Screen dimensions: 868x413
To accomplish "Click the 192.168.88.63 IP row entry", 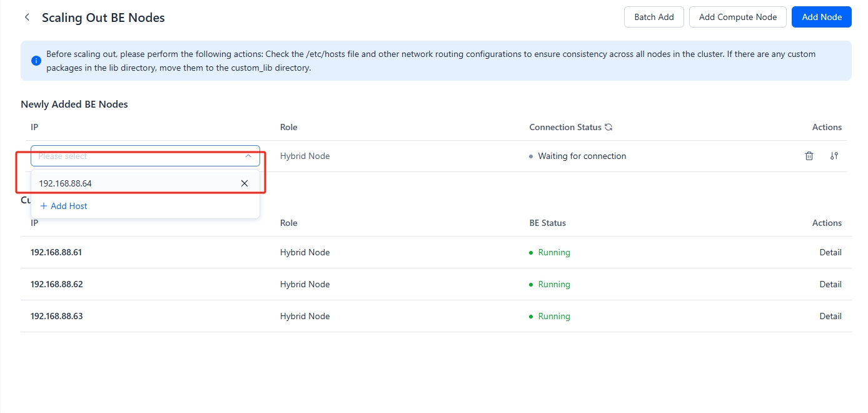I will pyautogui.click(x=56, y=316).
